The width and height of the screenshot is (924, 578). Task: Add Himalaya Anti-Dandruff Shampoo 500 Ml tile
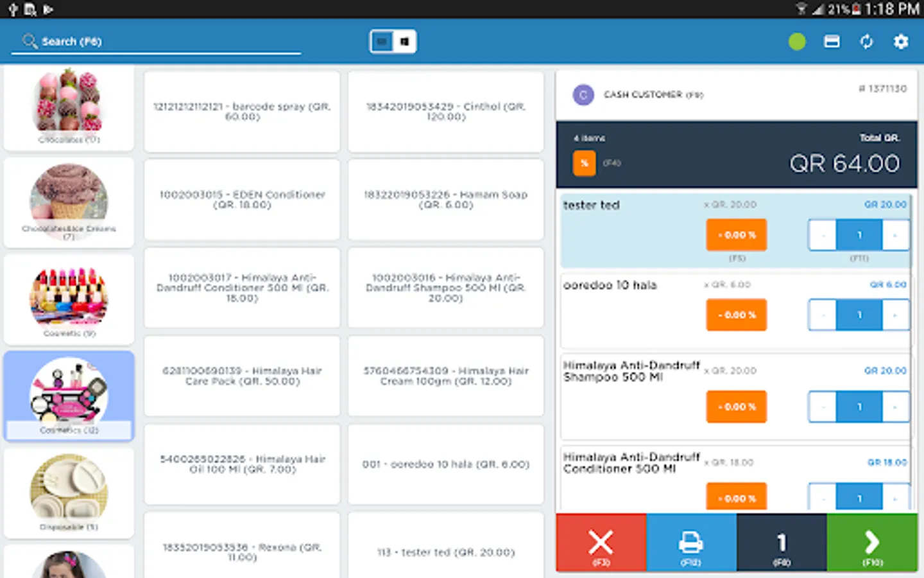point(445,288)
